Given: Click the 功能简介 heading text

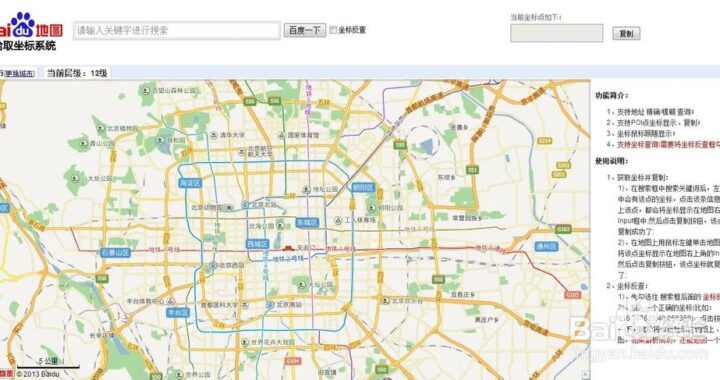Looking at the screenshot, I should click(612, 95).
